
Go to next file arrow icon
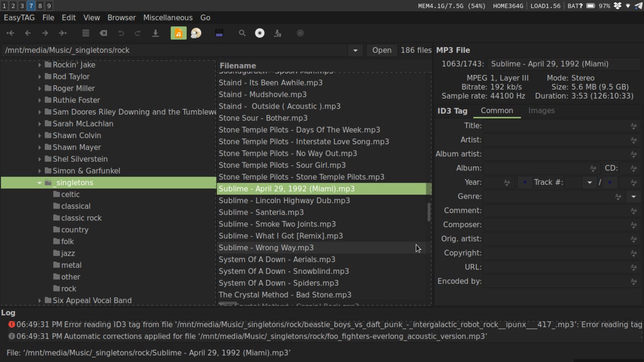click(x=45, y=33)
